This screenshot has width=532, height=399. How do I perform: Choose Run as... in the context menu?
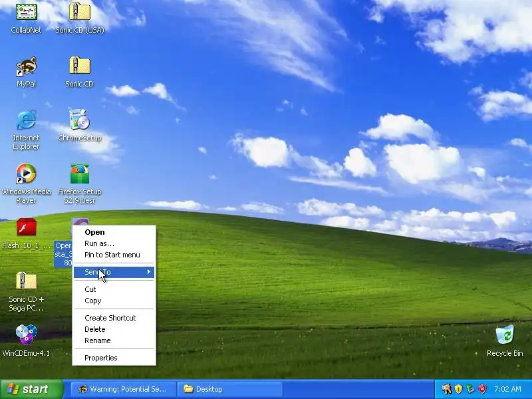(114, 243)
